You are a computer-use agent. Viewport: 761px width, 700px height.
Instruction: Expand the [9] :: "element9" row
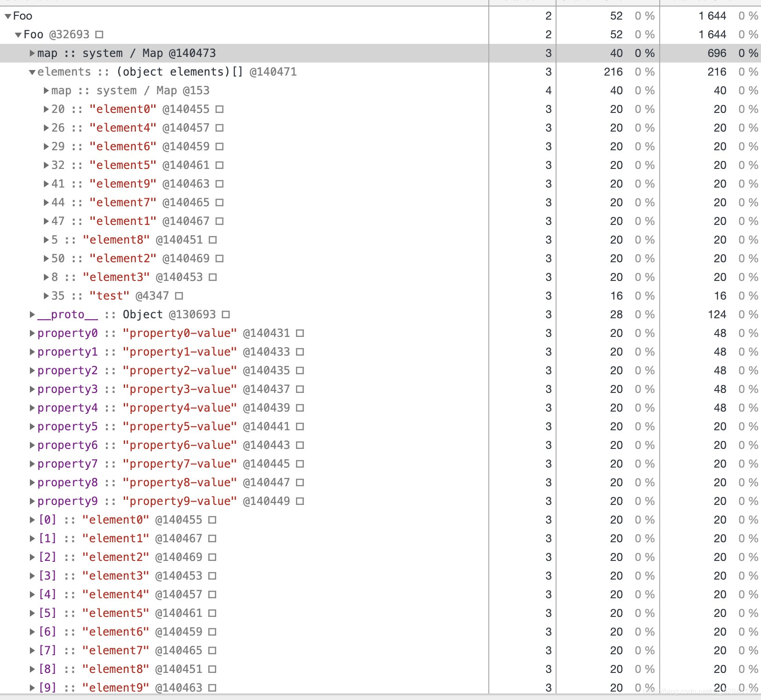(32, 688)
